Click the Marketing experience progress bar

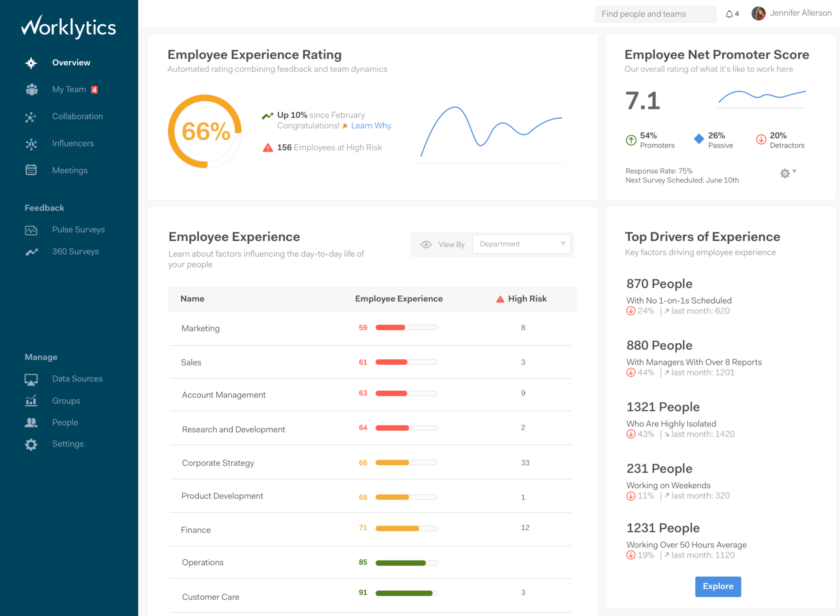click(406, 327)
